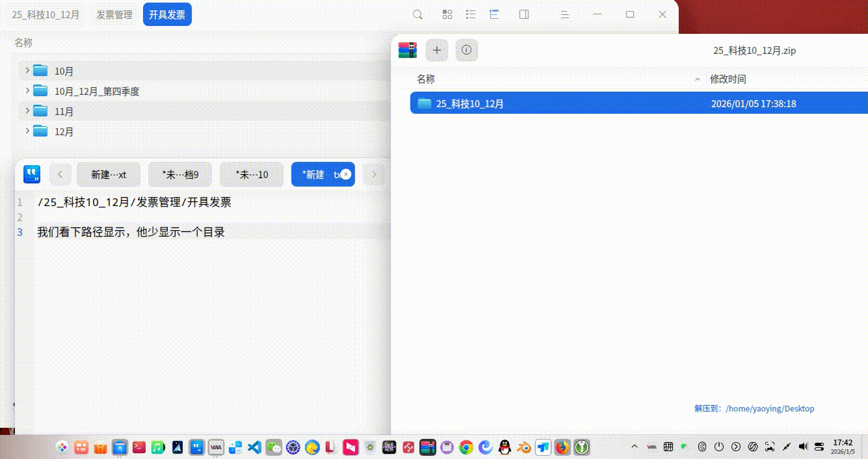Click the date 2026/01/05 17:38:18 cell

point(753,103)
